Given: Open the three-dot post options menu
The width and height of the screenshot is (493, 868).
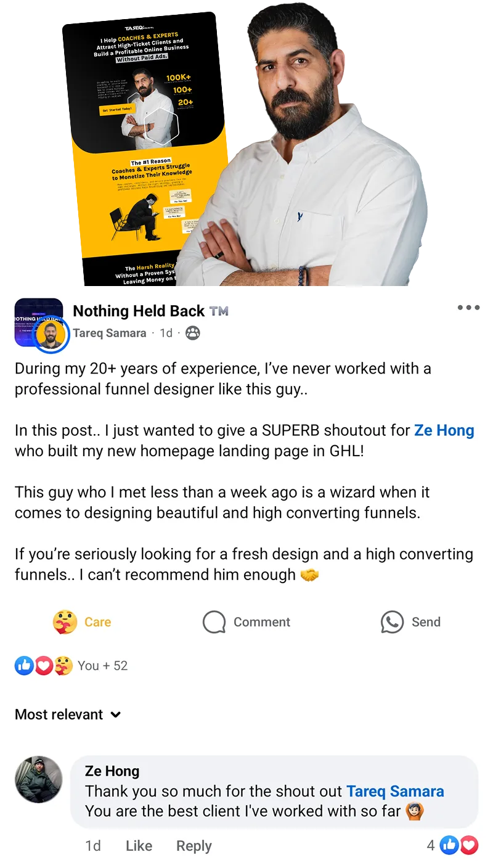Looking at the screenshot, I should tap(468, 308).
